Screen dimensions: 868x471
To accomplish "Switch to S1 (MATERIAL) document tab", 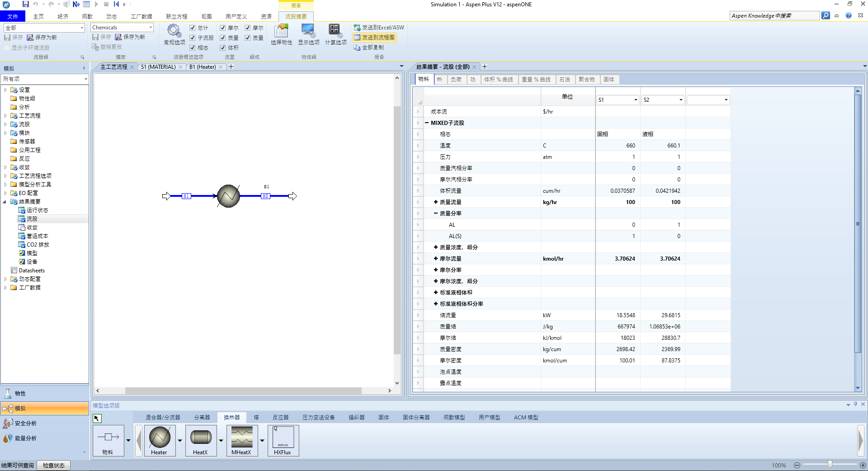I will (158, 67).
